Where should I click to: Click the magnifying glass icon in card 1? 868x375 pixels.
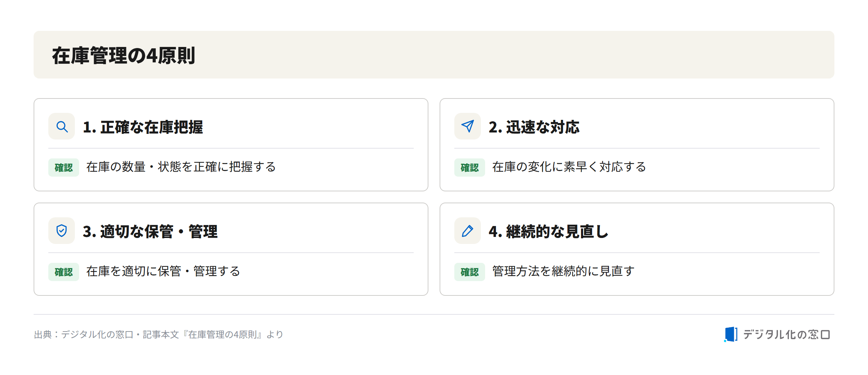tap(62, 126)
